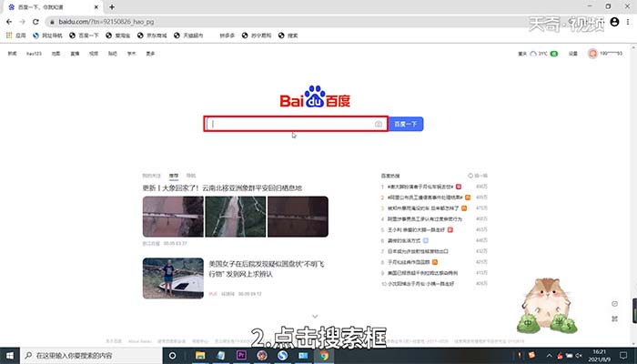The image size is (637, 364).
Task: Open the first elephant news thumbnail
Action: [x=173, y=217]
